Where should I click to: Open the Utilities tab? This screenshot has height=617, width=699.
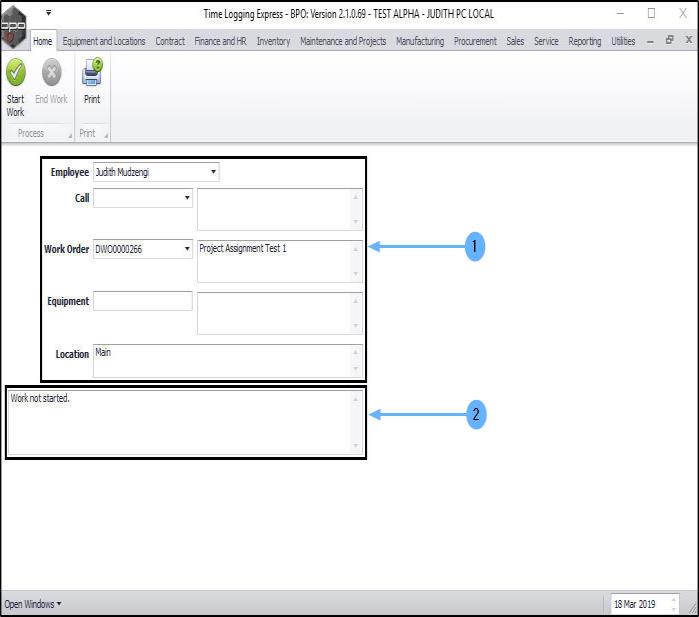(x=623, y=41)
